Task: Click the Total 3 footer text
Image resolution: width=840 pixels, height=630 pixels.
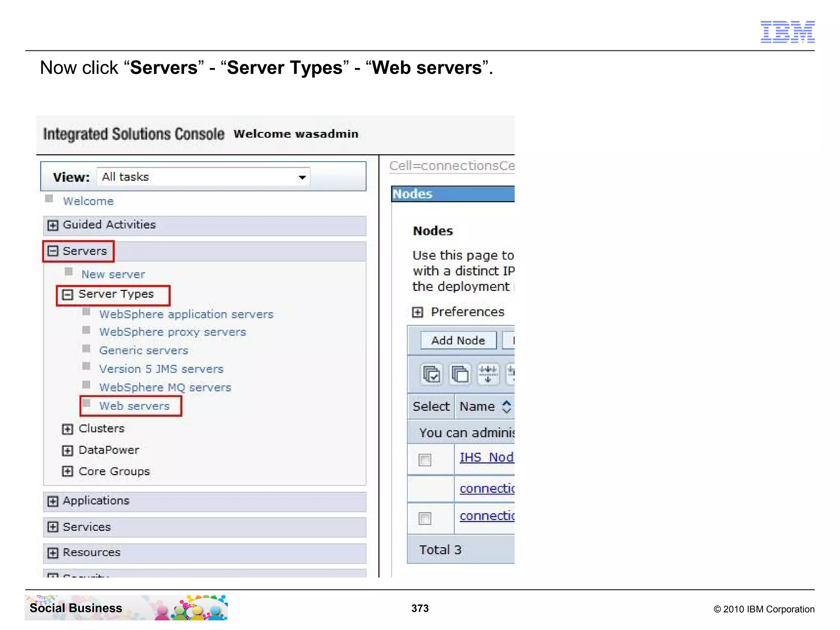Action: [440, 550]
